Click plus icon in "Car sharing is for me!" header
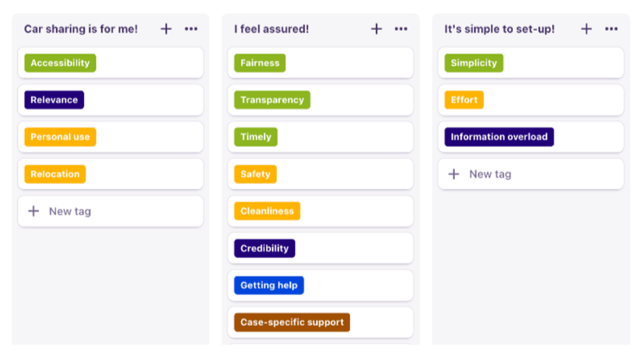This screenshot has width=644, height=356. [x=166, y=29]
